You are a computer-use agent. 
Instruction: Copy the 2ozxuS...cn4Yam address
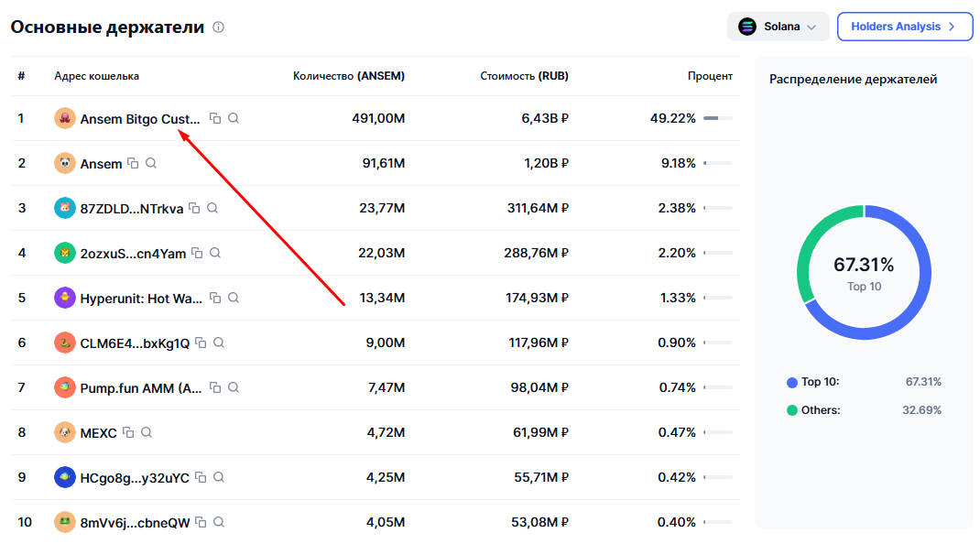[197, 254]
